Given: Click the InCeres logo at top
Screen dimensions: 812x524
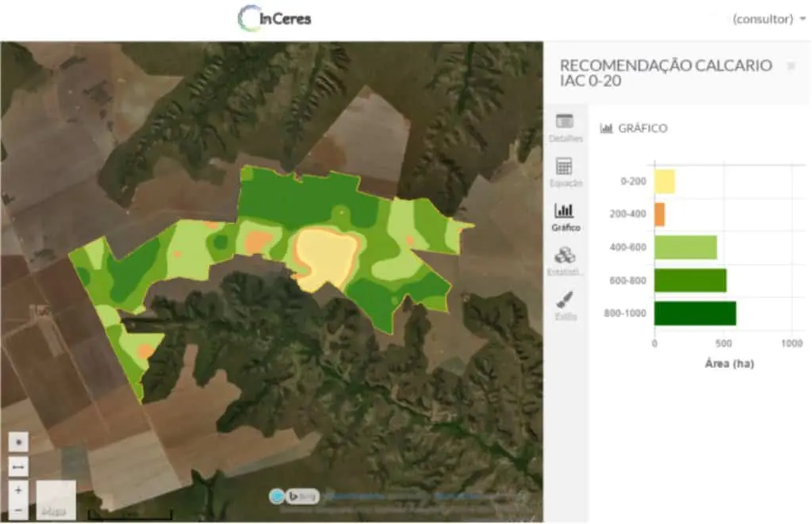Looking at the screenshot, I should [x=275, y=17].
